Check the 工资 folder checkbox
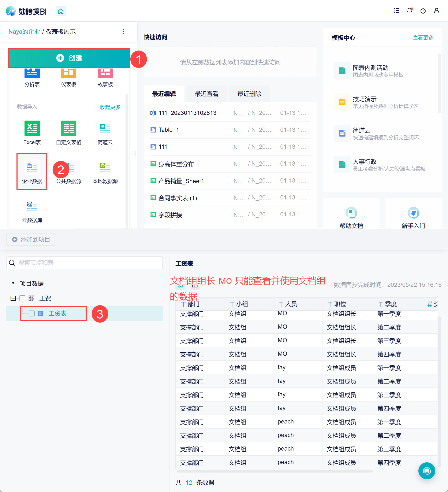Viewport: 448px width, 492px height. tap(22, 298)
